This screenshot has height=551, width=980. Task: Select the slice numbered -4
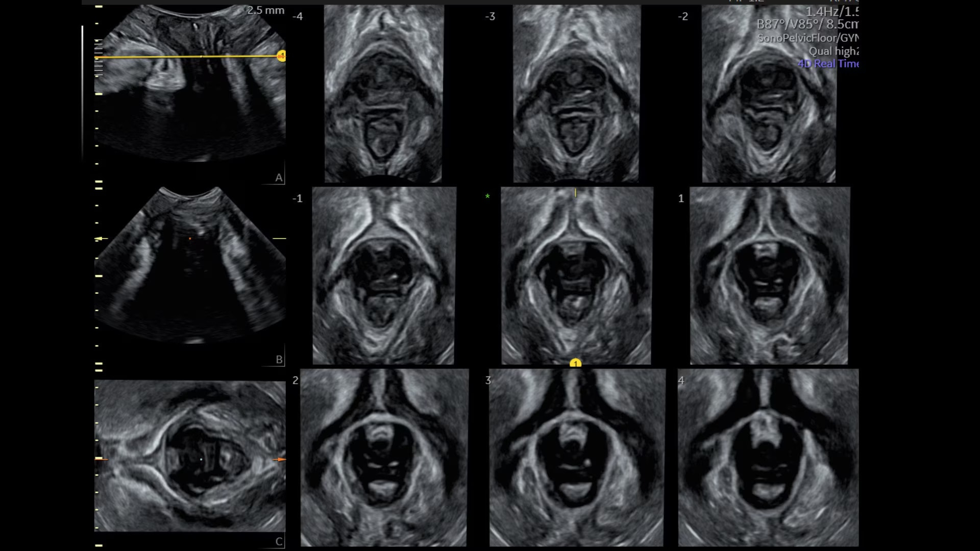[383, 94]
